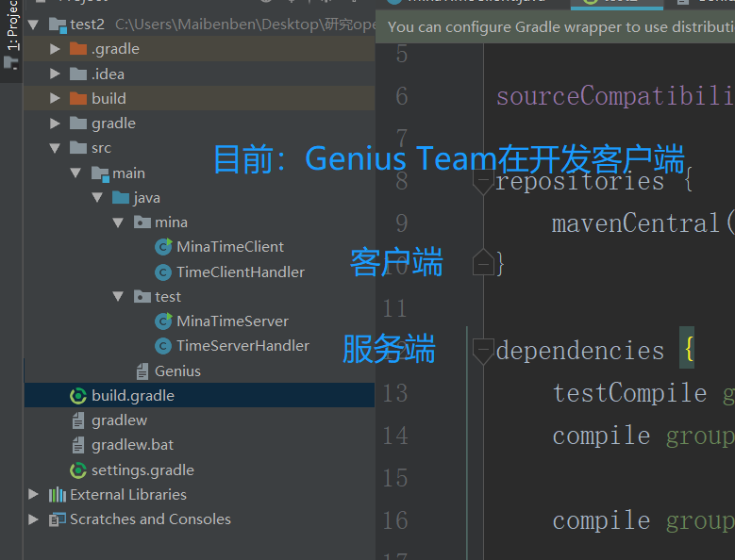The image size is (735, 560).
Task: Click the orange .gradle folder icon
Action: (78, 49)
